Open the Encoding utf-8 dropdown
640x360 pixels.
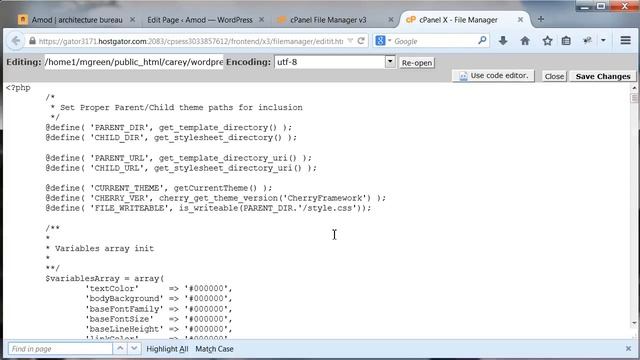(x=335, y=62)
